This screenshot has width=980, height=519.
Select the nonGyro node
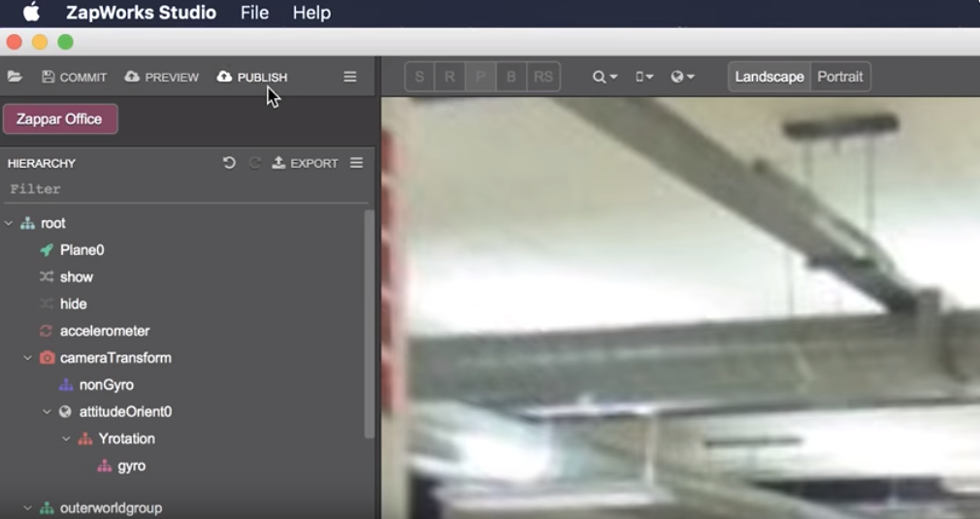point(107,385)
